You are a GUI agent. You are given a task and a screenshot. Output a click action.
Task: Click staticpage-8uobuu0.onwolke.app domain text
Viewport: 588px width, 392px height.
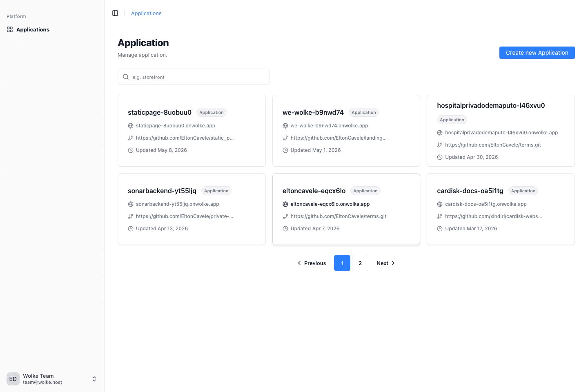click(176, 126)
